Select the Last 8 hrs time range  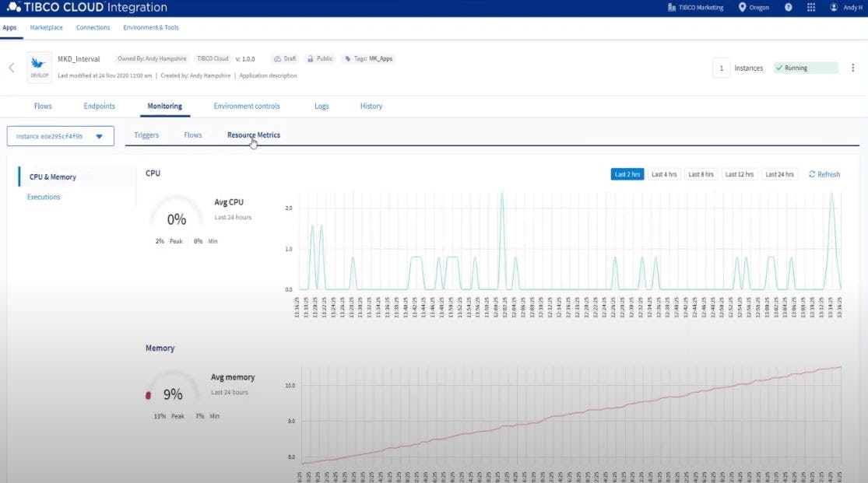[701, 174]
